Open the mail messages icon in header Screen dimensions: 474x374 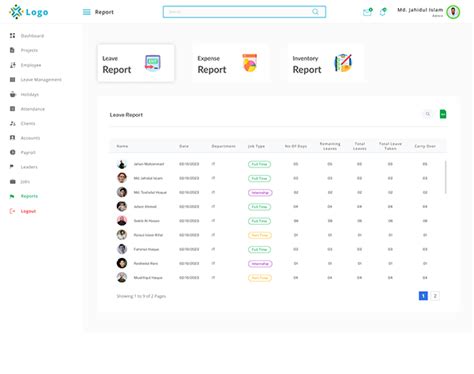point(367,12)
